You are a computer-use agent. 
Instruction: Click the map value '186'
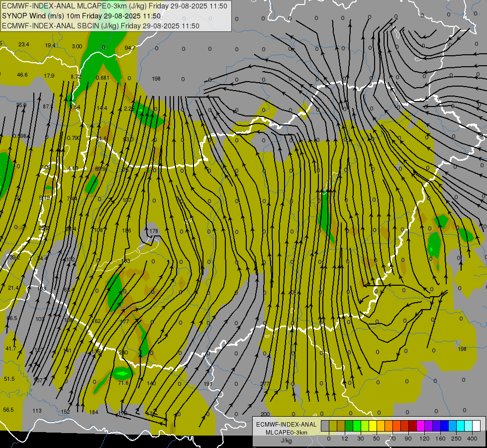click(x=126, y=230)
